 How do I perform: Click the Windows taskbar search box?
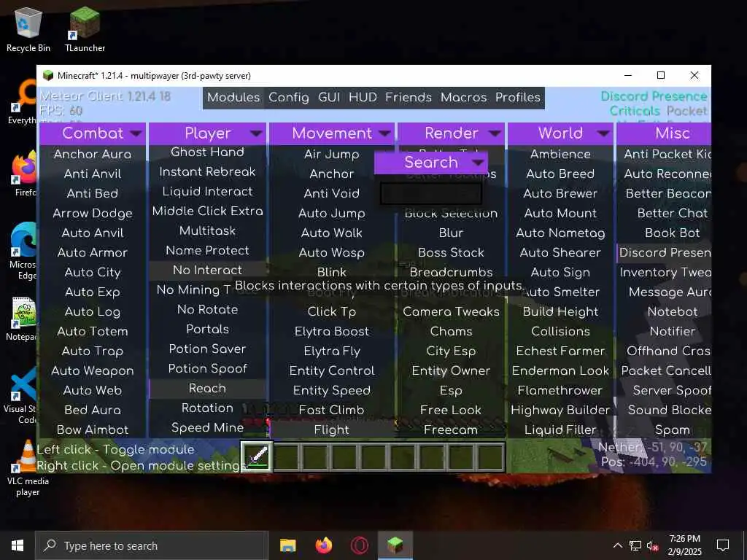click(x=152, y=545)
